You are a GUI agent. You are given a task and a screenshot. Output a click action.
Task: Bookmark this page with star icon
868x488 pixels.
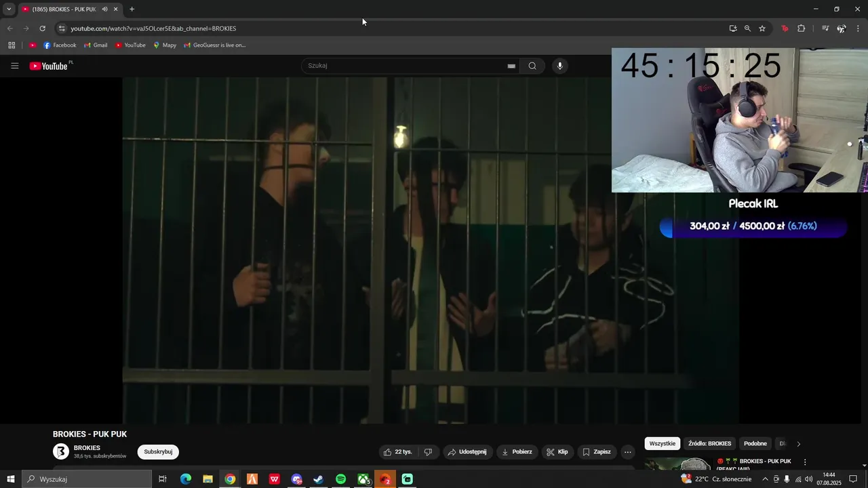click(762, 28)
